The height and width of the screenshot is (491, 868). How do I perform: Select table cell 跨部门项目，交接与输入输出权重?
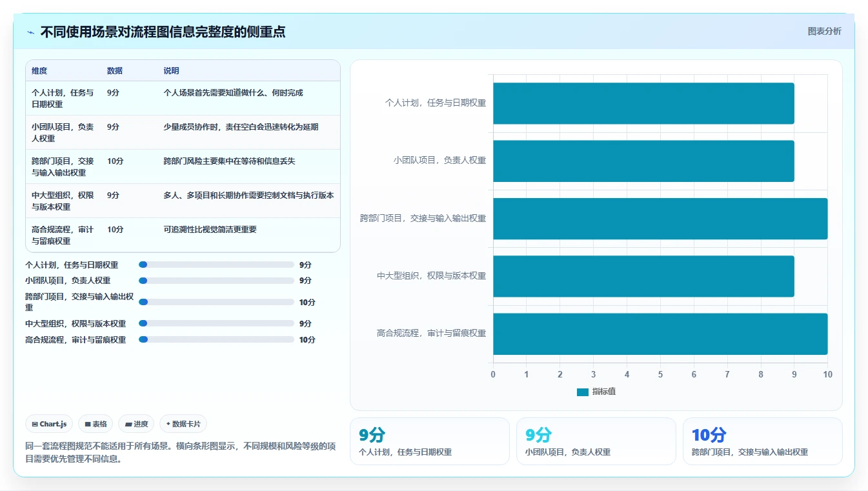(63, 166)
